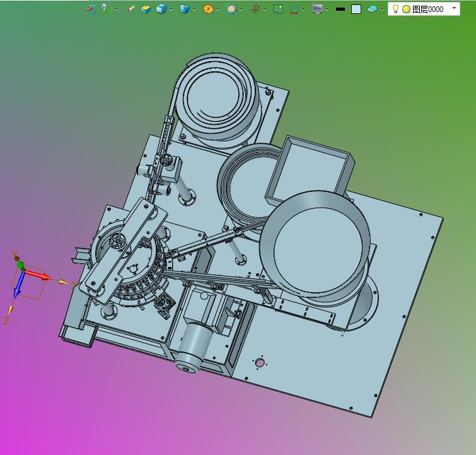Expand the zoom options dropdown arrow
Screen dimensions: 476x455
point(241,9)
